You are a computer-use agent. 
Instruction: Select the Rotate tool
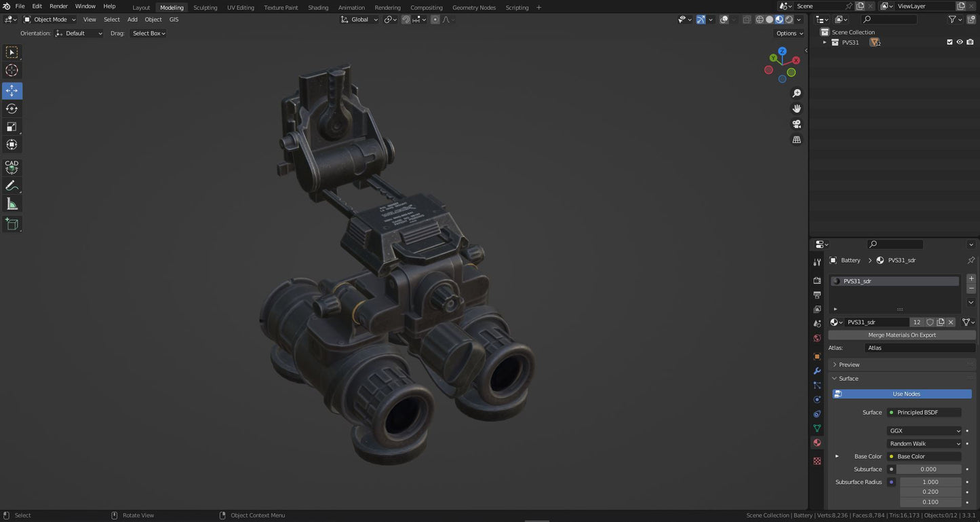12,109
